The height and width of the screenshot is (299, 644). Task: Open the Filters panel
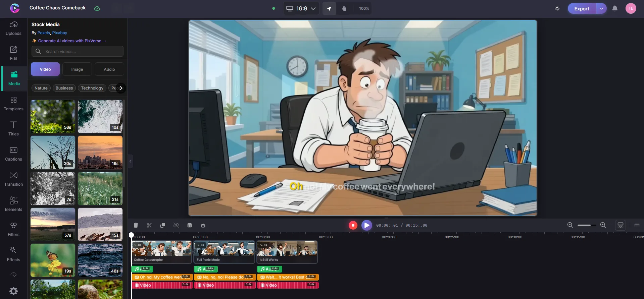(x=13, y=230)
